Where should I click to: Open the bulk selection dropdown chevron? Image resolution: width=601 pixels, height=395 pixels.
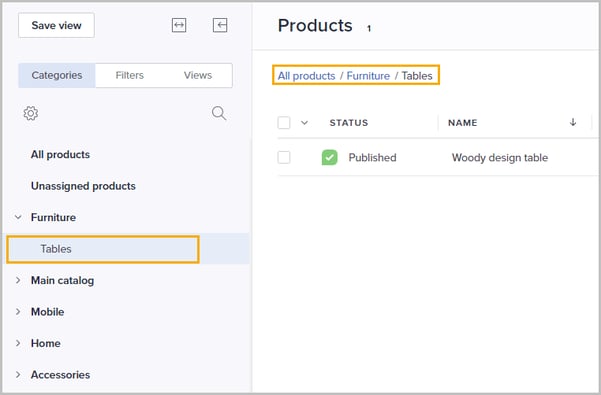[x=304, y=123]
